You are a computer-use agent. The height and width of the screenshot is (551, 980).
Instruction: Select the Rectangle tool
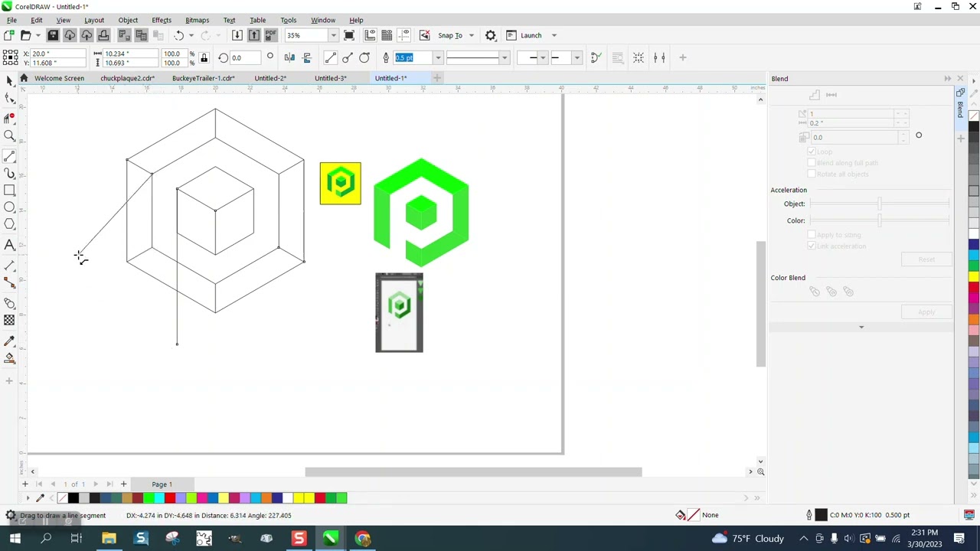tap(9, 191)
